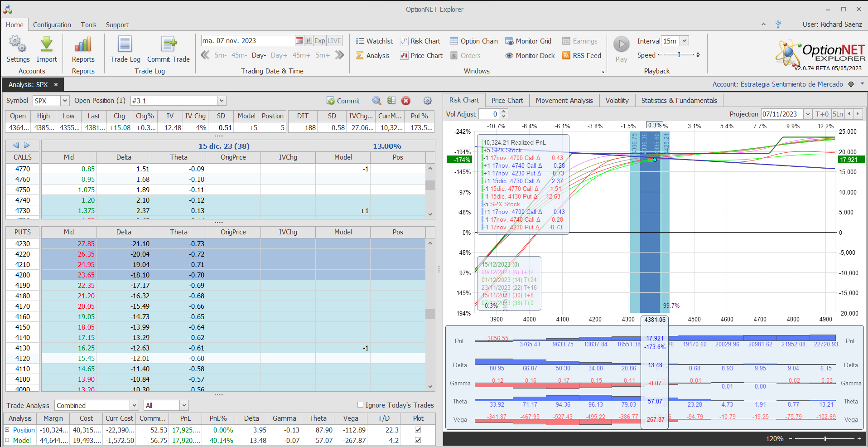Viewport: 868px width, 447px height.
Task: Open the Open Position #3 1 dropdown
Action: coord(222,101)
